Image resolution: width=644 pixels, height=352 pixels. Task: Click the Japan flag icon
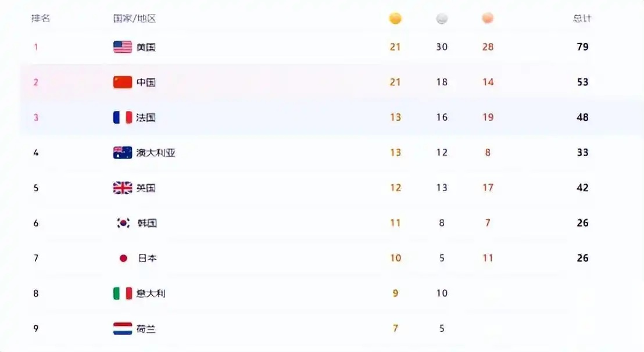coord(123,258)
